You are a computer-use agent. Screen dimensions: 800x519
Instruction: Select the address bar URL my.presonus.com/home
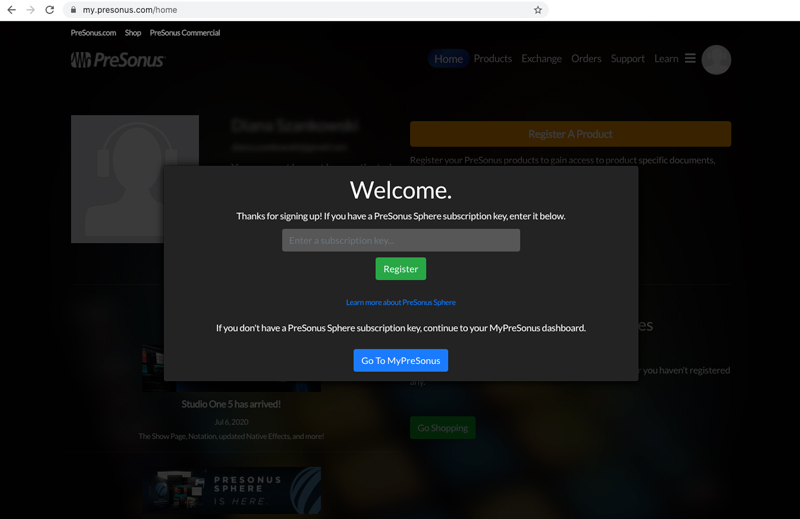pyautogui.click(x=130, y=10)
